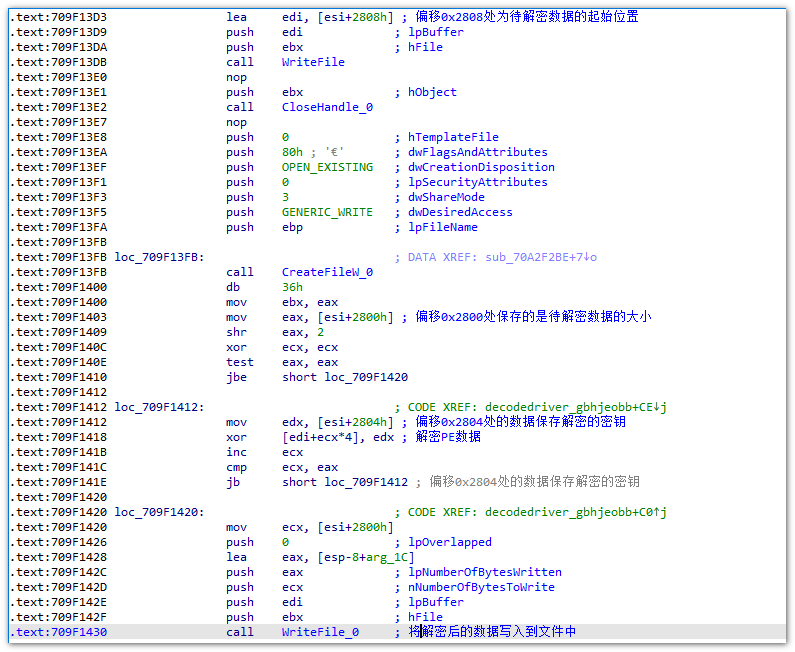795x652 pixels.
Task: Click the lpFileName comment beside push ebp
Action: (x=446, y=227)
